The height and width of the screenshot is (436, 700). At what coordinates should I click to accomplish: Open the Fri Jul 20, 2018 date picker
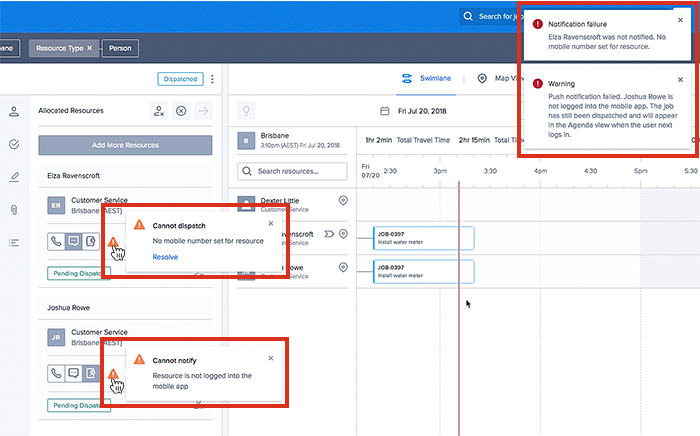pyautogui.click(x=419, y=112)
